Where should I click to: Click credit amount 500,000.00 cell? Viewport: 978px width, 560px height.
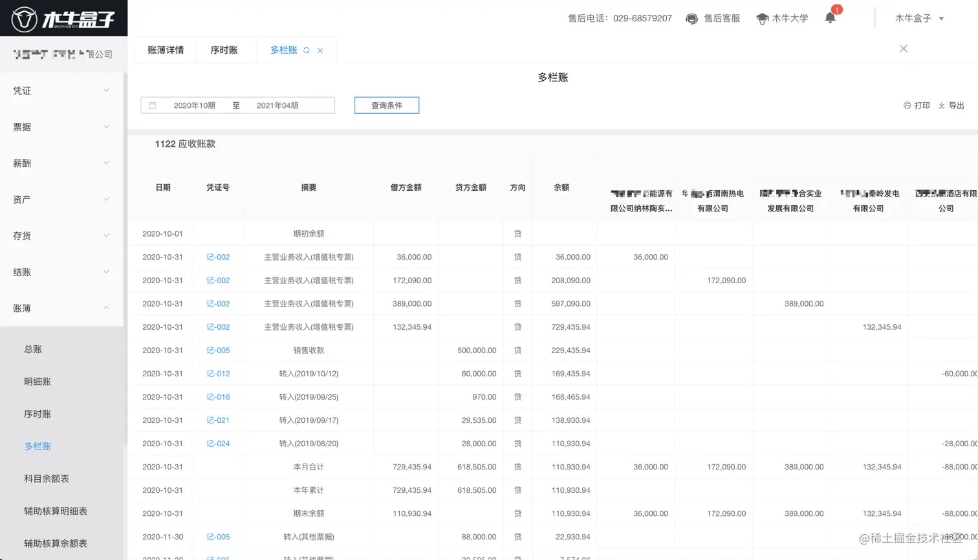tap(477, 350)
